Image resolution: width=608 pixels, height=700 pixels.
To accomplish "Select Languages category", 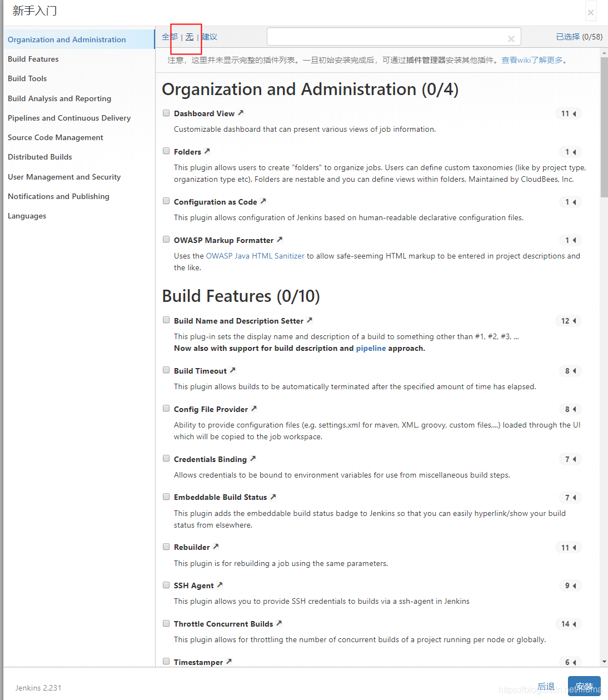I will [79, 216].
